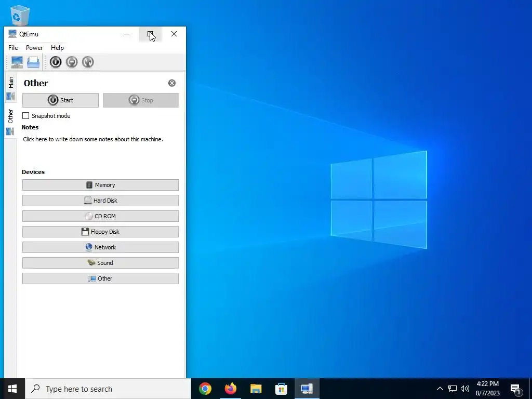Screen dimensions: 532x399
Task: Open the notification center icon
Action: pyautogui.click(x=516, y=389)
